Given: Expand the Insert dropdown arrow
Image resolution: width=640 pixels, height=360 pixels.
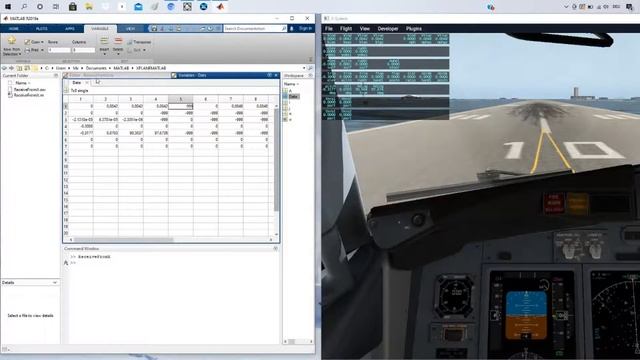Looking at the screenshot, I should pos(104,54).
